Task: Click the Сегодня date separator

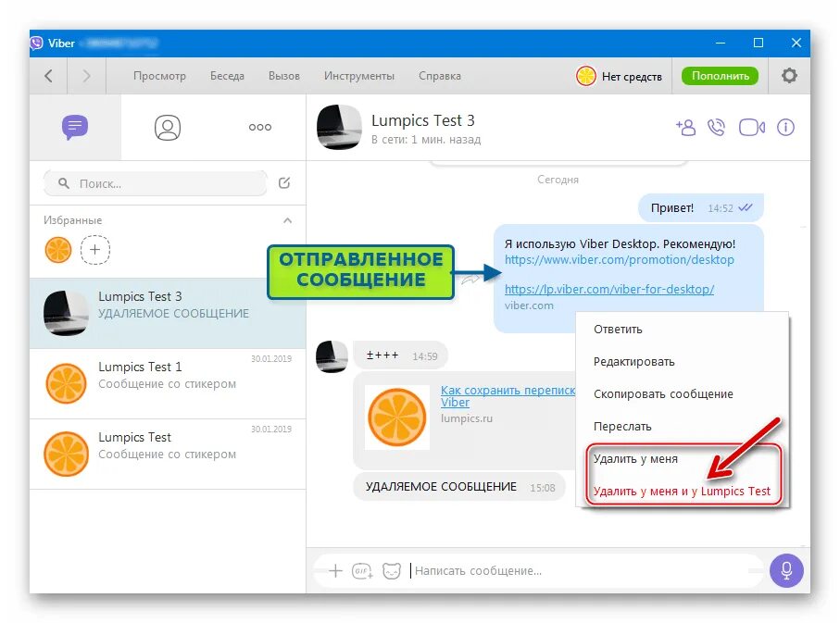Action: (558, 180)
